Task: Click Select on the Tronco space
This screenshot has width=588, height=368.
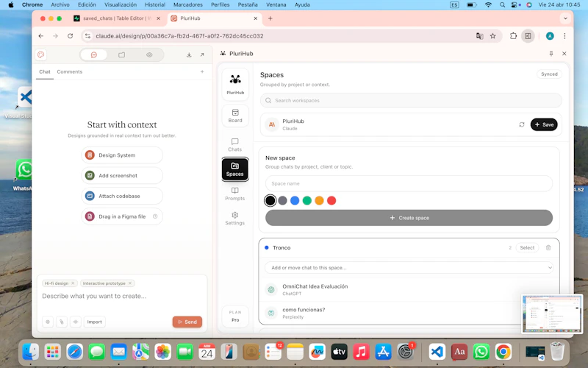Action: [x=527, y=248]
